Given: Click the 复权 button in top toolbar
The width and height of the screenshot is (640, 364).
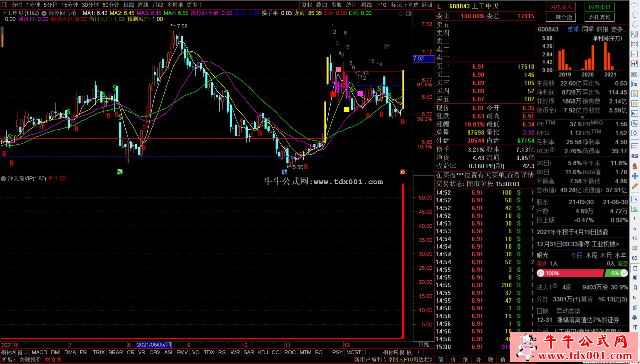Looking at the screenshot, I should point(307,5).
